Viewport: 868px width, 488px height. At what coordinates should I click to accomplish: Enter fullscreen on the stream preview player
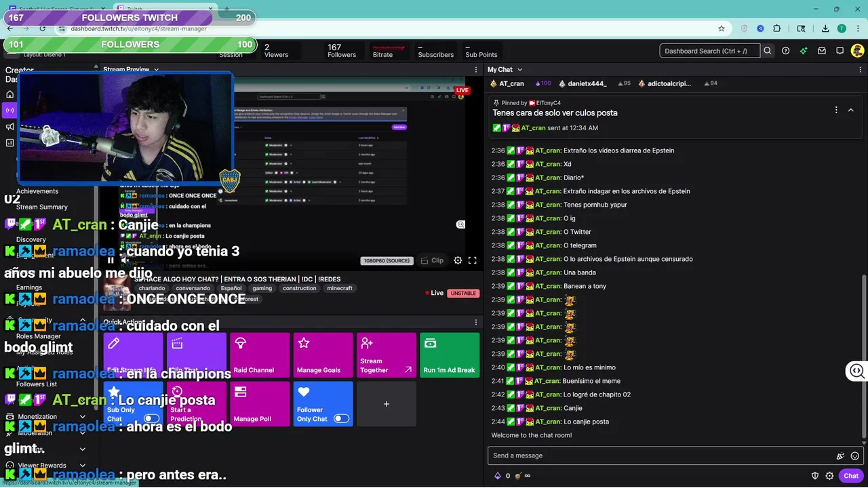pyautogui.click(x=473, y=260)
